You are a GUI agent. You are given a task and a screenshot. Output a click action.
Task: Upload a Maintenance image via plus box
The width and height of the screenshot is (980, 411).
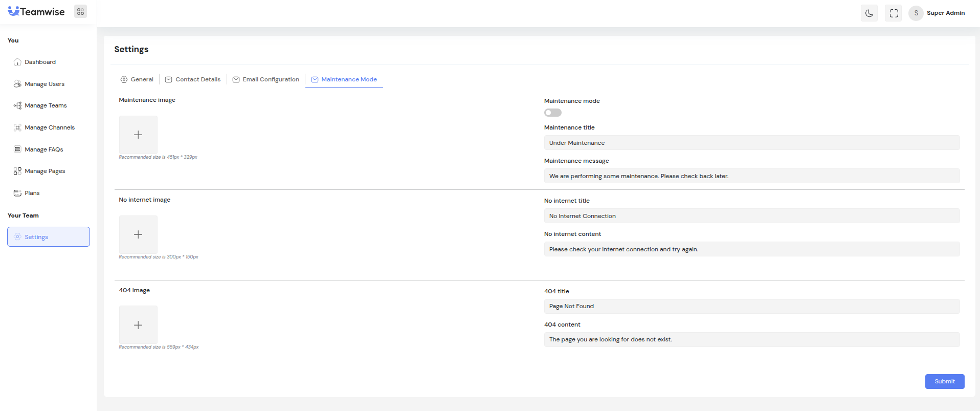[138, 135]
